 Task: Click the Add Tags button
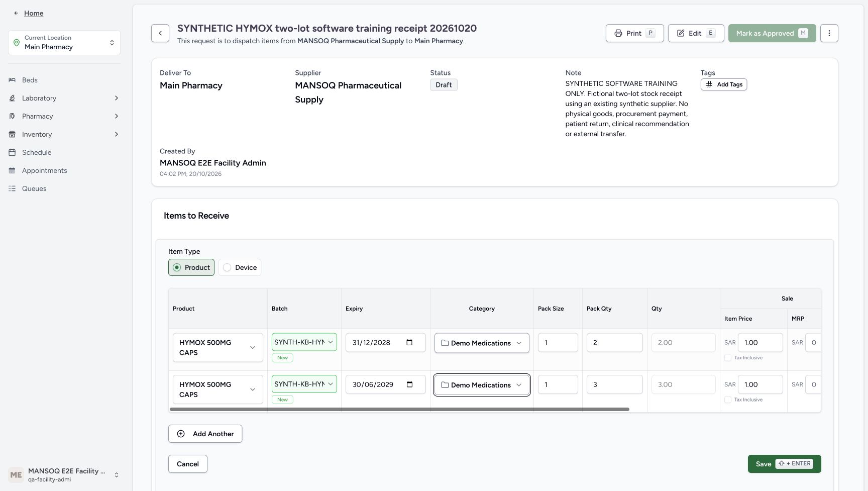coord(724,84)
